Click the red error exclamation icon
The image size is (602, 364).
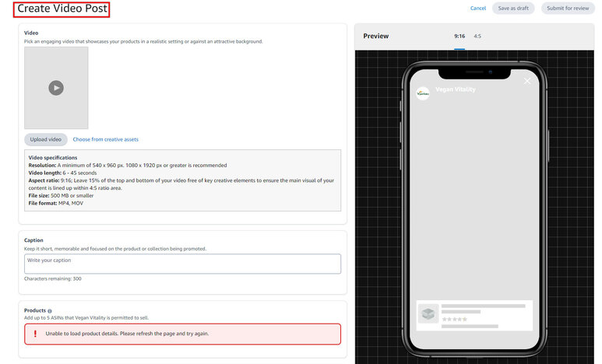(35, 334)
